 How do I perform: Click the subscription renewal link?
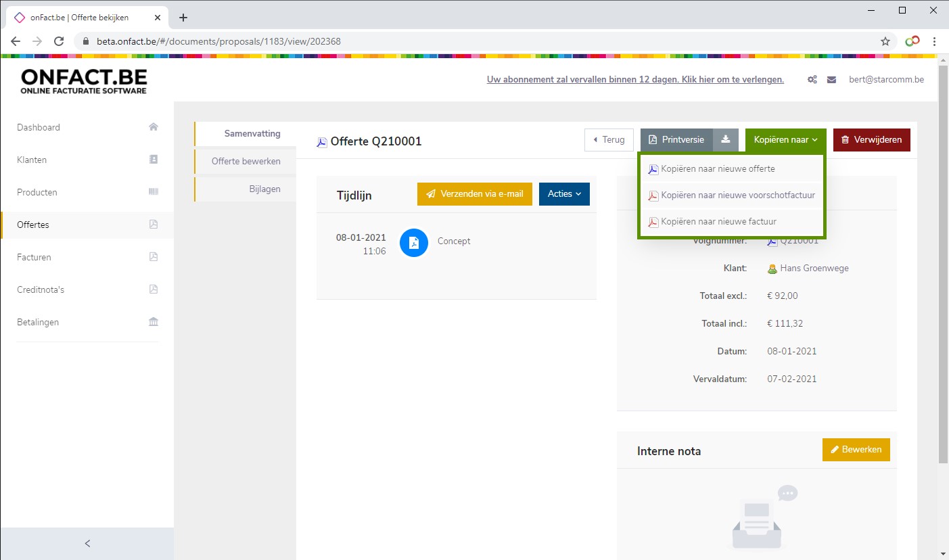click(x=634, y=80)
